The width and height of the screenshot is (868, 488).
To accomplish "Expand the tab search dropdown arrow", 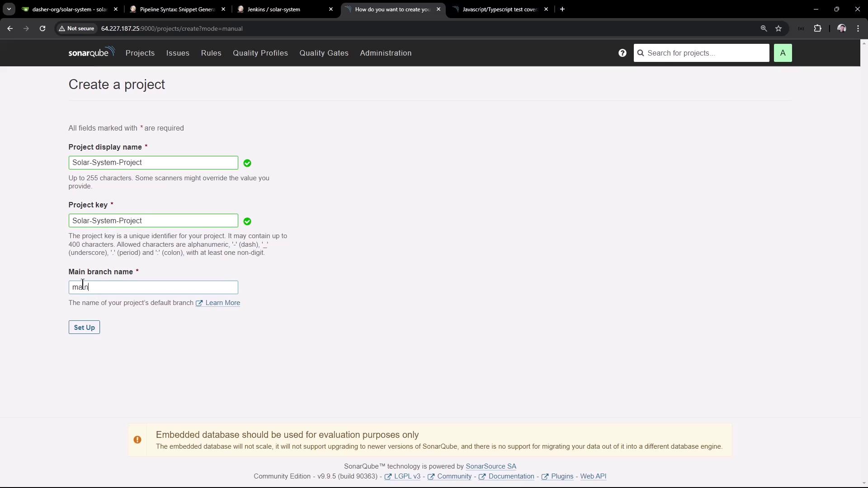I will pos(9,9).
